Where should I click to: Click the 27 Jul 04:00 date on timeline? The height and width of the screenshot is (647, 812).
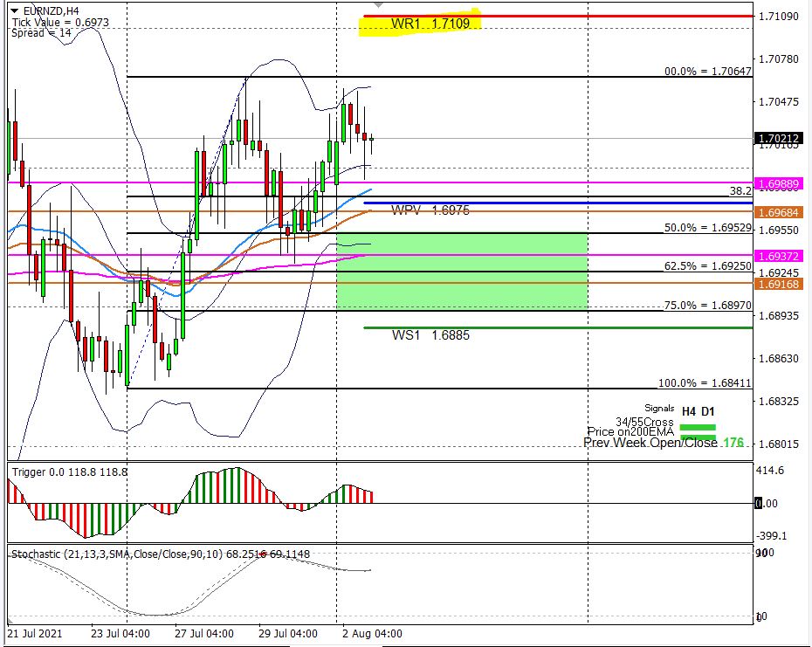[203, 633]
